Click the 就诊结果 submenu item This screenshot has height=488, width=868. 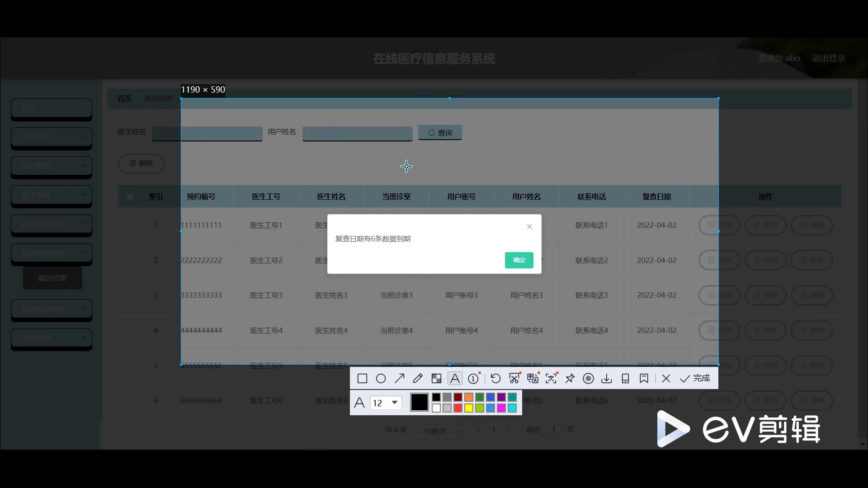(52, 278)
